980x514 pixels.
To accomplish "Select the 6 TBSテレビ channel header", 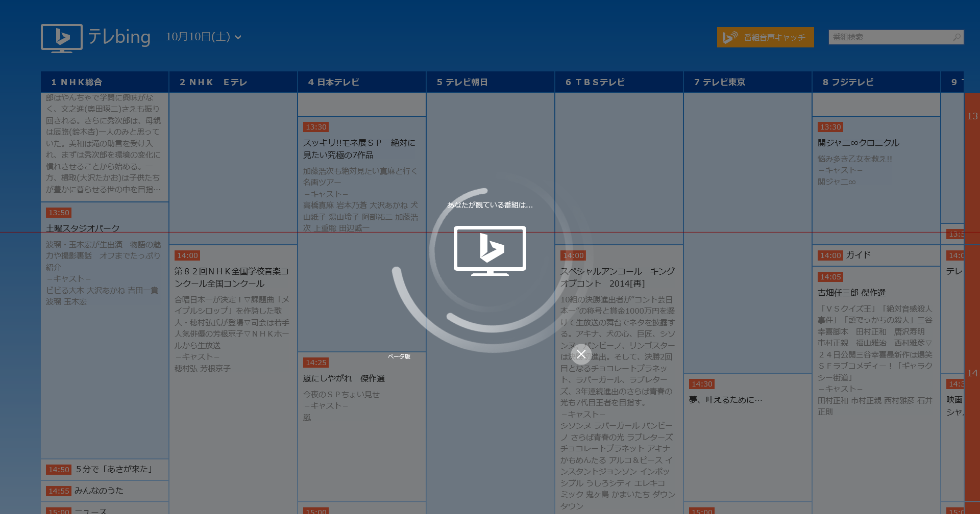I will [619, 82].
